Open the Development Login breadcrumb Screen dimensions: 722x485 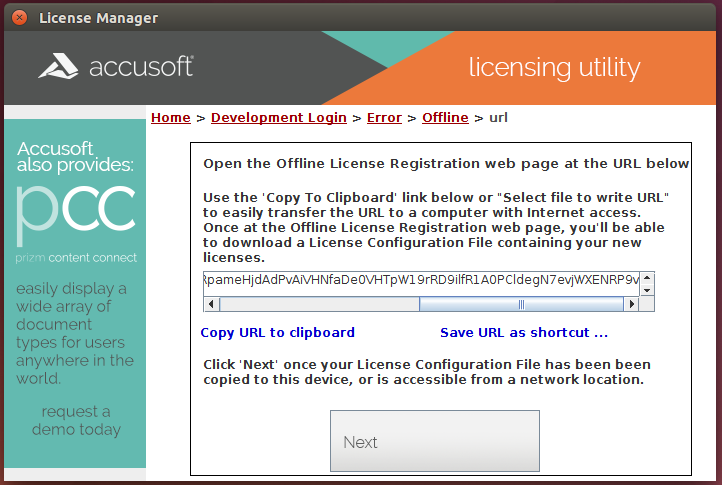pos(278,117)
